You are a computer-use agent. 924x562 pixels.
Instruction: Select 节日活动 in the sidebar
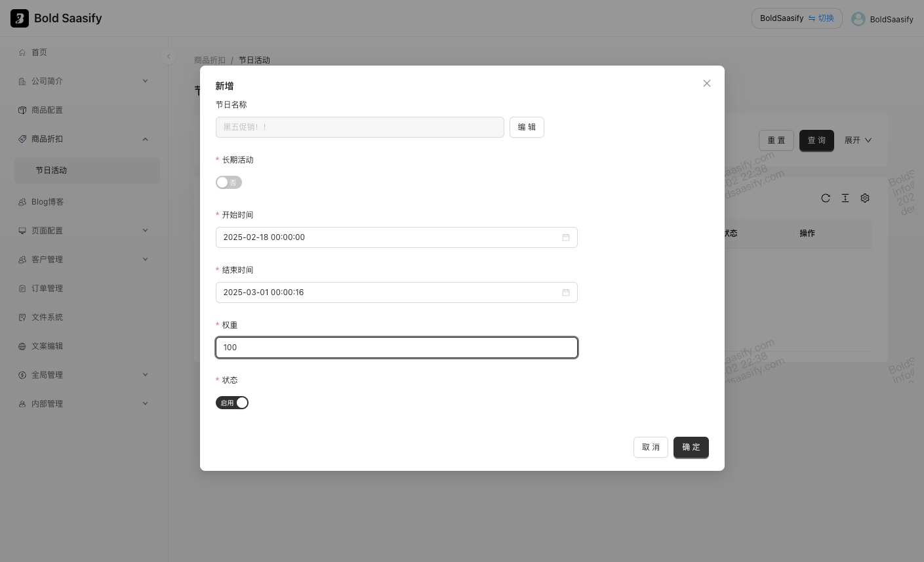coord(87,171)
